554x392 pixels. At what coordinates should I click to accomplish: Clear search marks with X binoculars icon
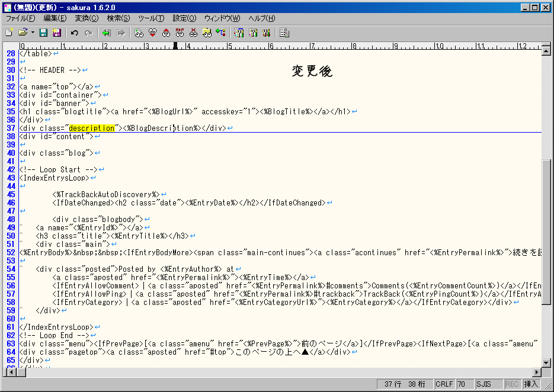[193, 33]
